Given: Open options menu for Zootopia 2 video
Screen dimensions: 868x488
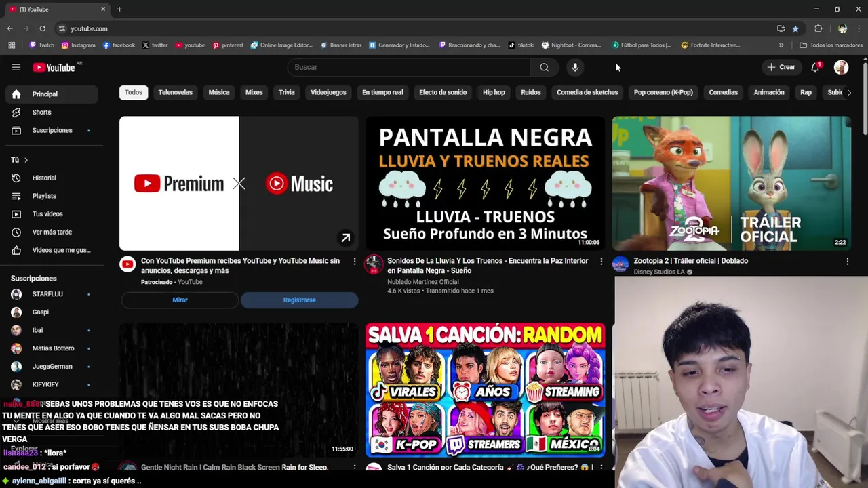Looking at the screenshot, I should [x=847, y=261].
